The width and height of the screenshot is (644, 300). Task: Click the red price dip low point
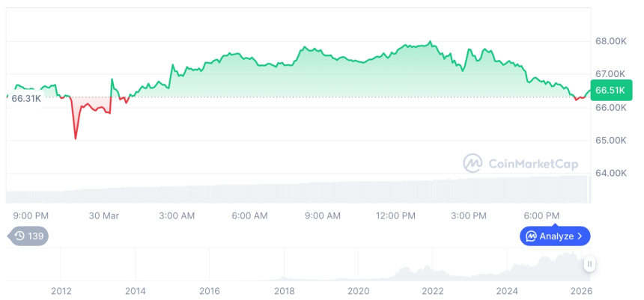[76, 138]
